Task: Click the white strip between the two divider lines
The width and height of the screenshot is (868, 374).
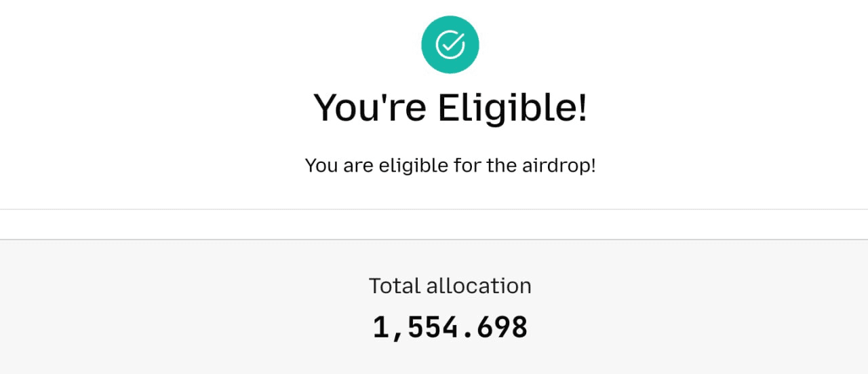Action: click(434, 224)
